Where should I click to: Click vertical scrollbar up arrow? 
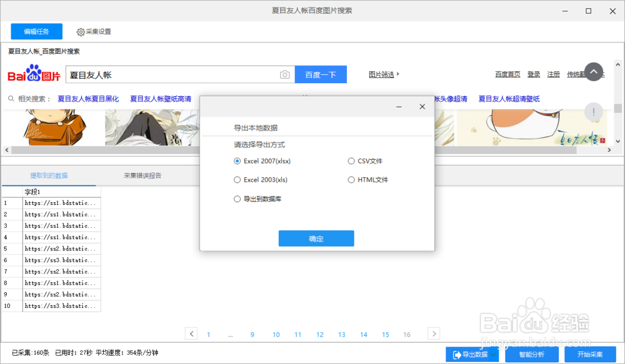click(618, 64)
